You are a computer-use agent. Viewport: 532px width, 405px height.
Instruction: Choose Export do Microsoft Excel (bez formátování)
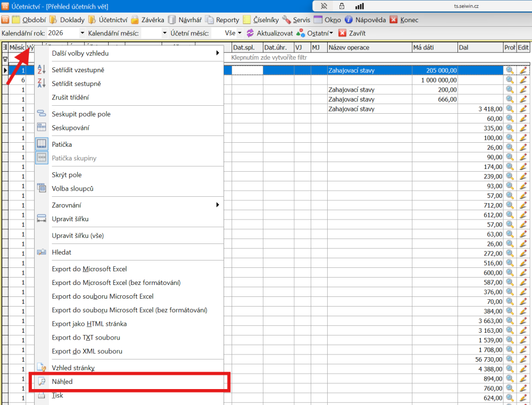[x=129, y=283]
